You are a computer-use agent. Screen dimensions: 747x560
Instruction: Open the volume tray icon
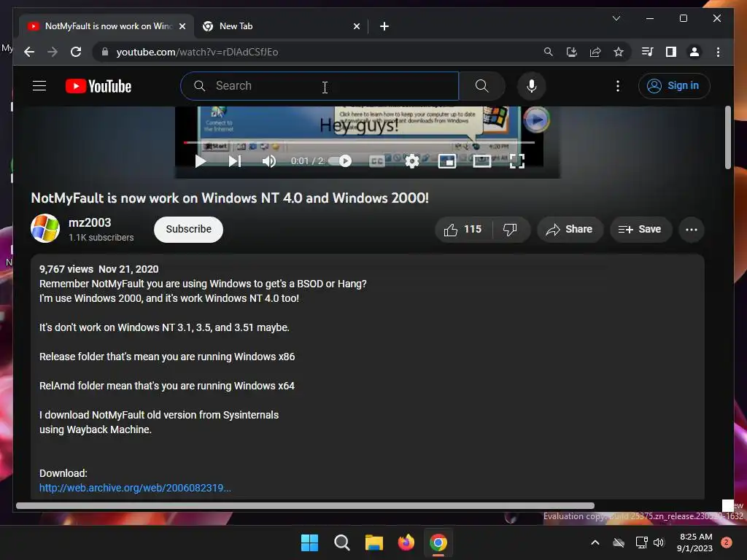click(659, 542)
